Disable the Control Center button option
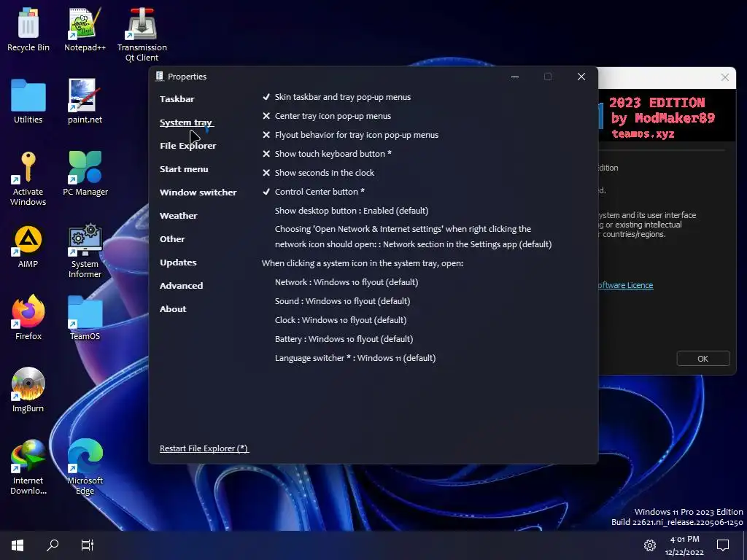 (x=314, y=192)
